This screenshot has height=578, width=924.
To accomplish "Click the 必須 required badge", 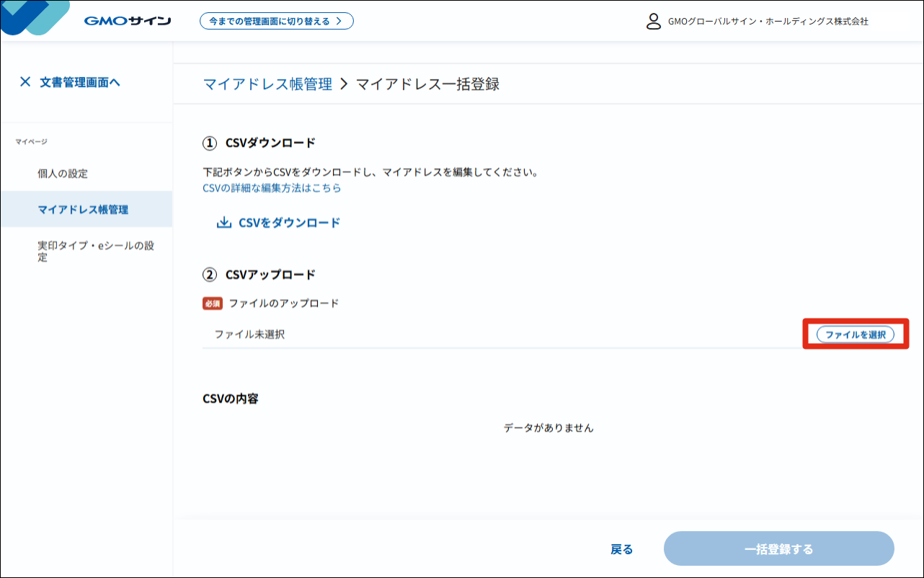I will [213, 303].
